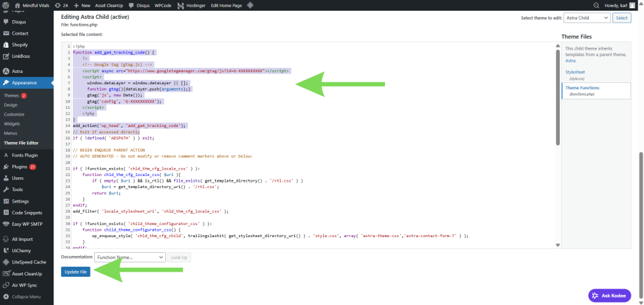The image size is (644, 305).
Task: Open Theme Functions functions.php file
Action: 596,91
